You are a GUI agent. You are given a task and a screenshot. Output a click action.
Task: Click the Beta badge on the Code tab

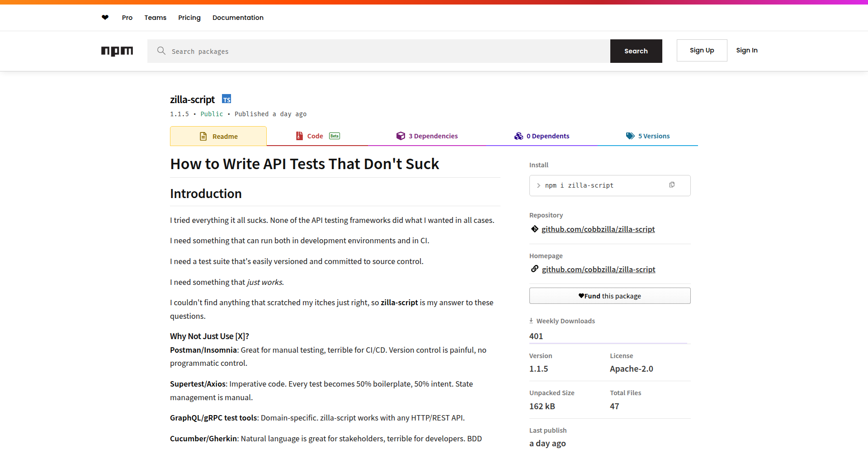coord(335,136)
